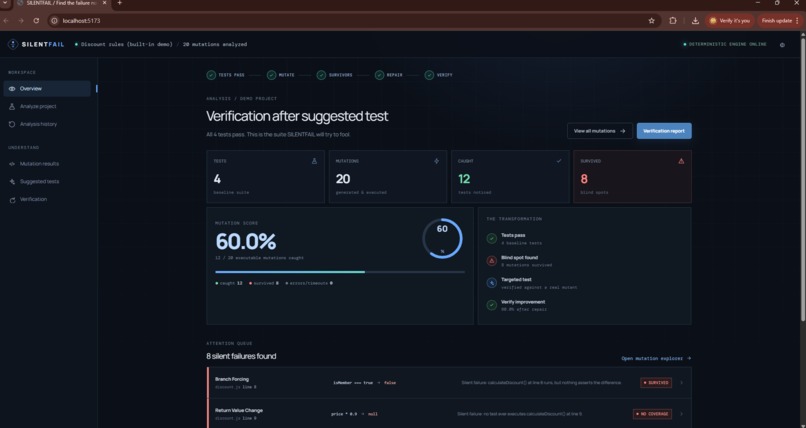Image resolution: width=806 pixels, height=428 pixels.
Task: Click the errors/timeouts 0 legend entry
Action: click(x=309, y=283)
